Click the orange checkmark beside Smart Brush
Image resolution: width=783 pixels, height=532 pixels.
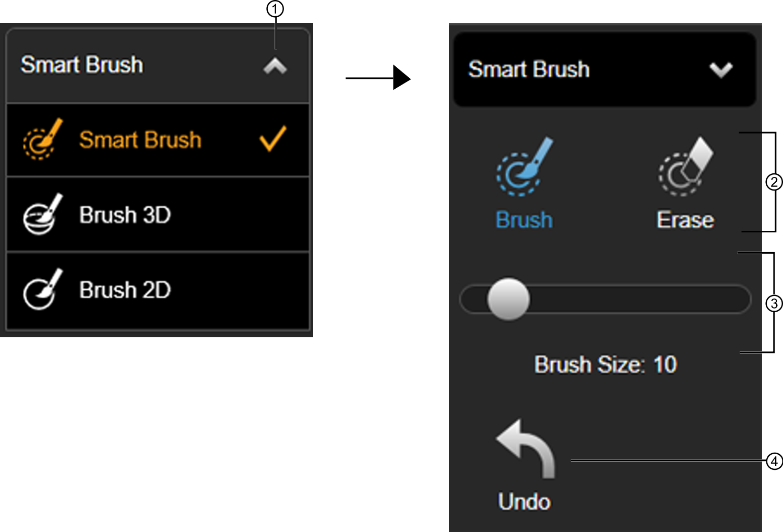(x=273, y=139)
